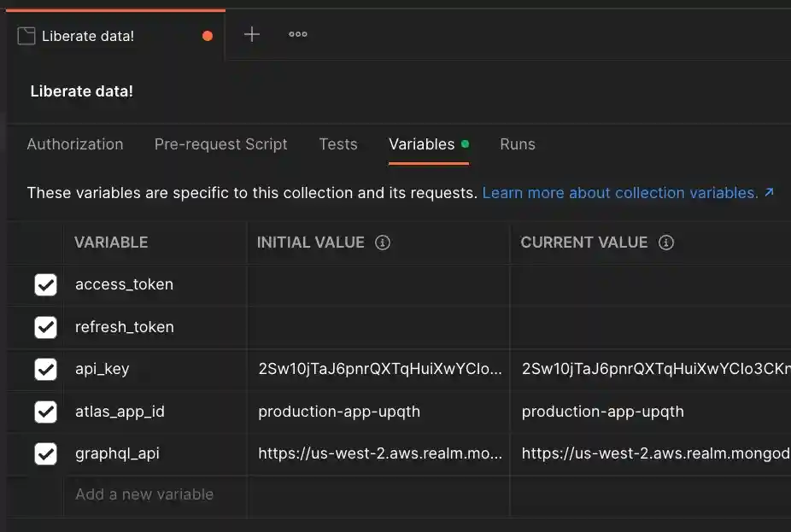The width and height of the screenshot is (791, 532).
Task: Uncheck the refresh_token variable
Action: (x=46, y=327)
